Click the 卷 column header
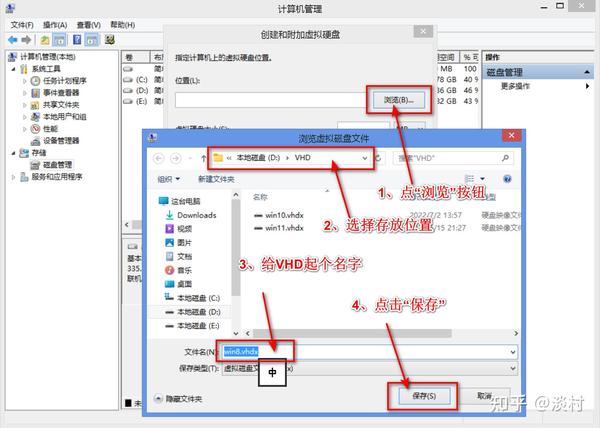 tap(136, 57)
